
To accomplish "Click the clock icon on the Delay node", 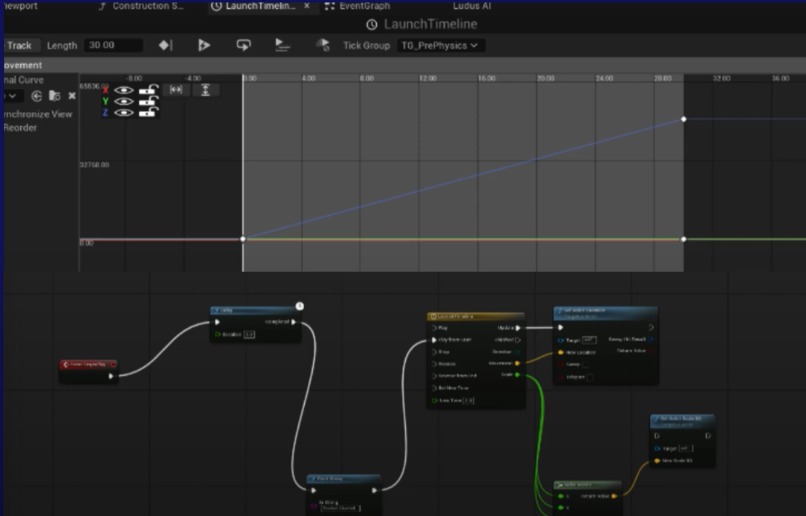I will (x=299, y=306).
